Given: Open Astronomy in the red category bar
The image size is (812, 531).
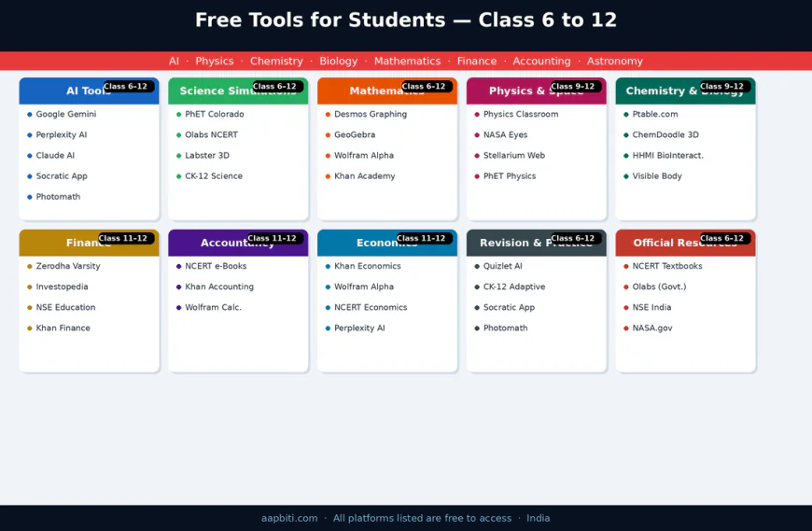Looking at the screenshot, I should (x=615, y=61).
